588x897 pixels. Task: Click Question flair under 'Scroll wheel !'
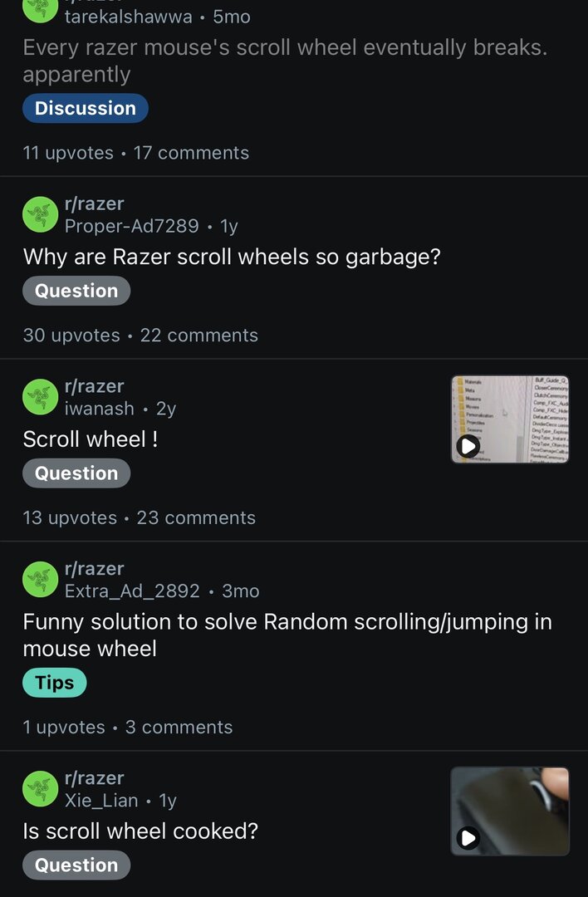point(76,473)
